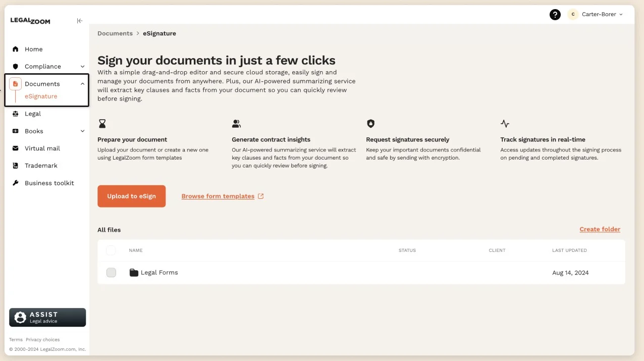The height and width of the screenshot is (361, 644).
Task: Click the Home house icon
Action: point(15,49)
